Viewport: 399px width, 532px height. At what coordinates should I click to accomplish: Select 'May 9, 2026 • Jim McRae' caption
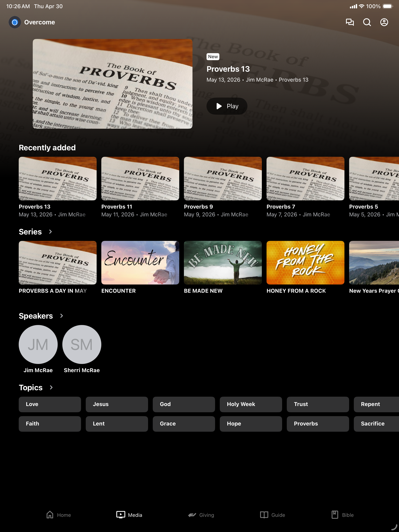click(216, 215)
